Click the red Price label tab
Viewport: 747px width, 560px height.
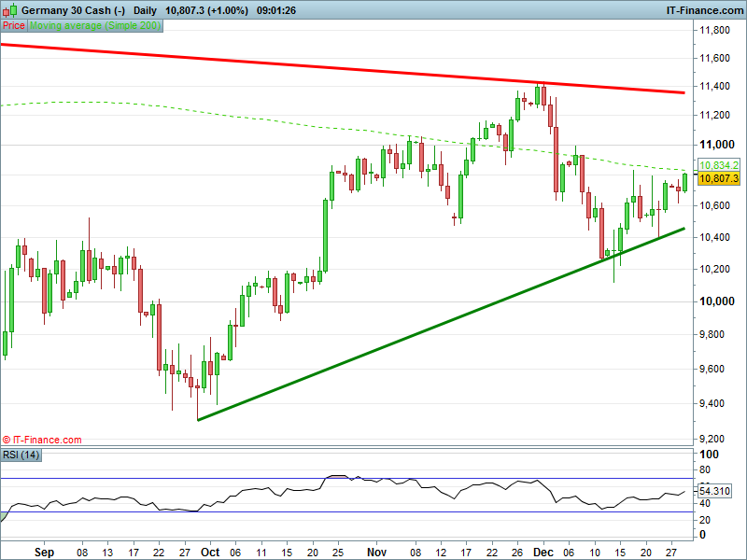pyautogui.click(x=14, y=25)
